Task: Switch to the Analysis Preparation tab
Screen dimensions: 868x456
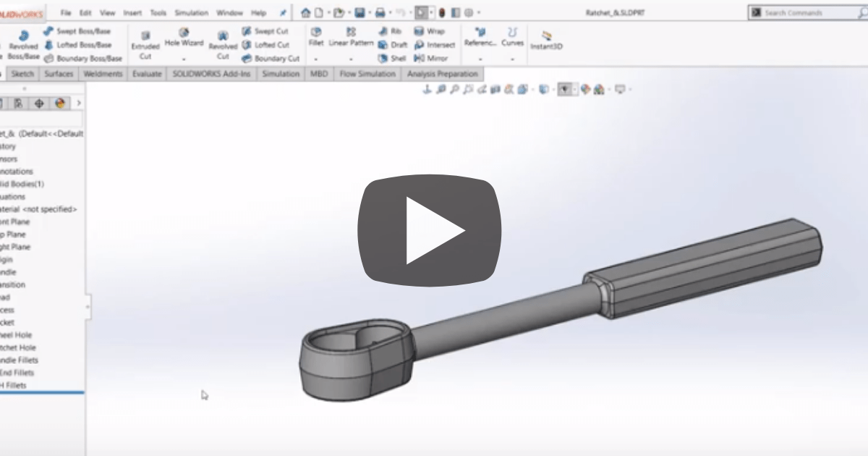Action: (x=443, y=74)
